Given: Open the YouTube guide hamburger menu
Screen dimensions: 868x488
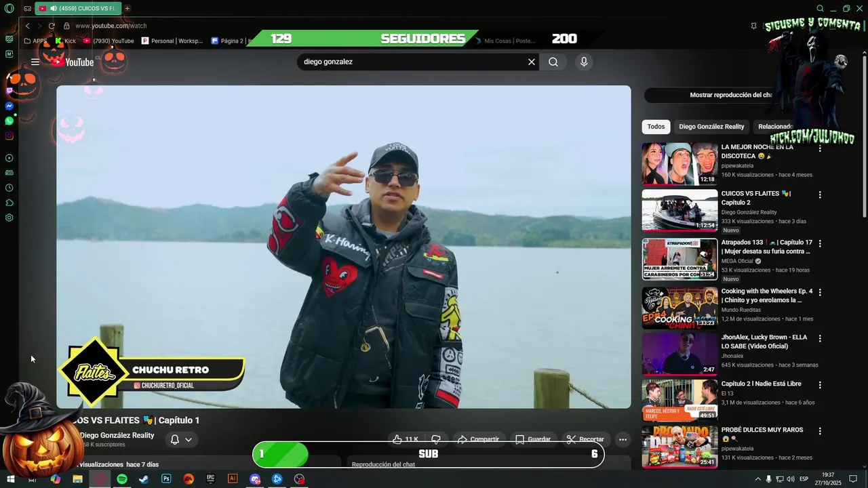Looking at the screenshot, I should 35,62.
